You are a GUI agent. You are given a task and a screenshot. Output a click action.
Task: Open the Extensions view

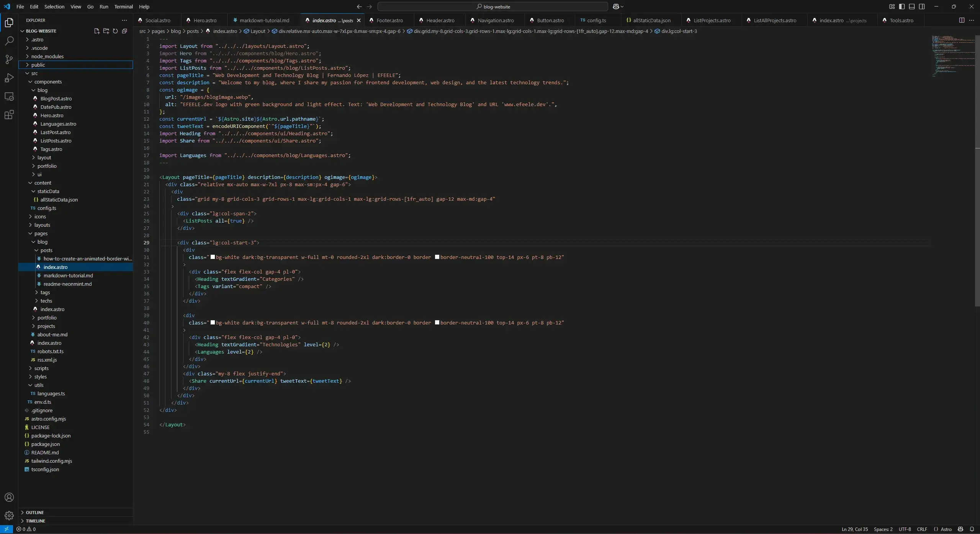(9, 115)
